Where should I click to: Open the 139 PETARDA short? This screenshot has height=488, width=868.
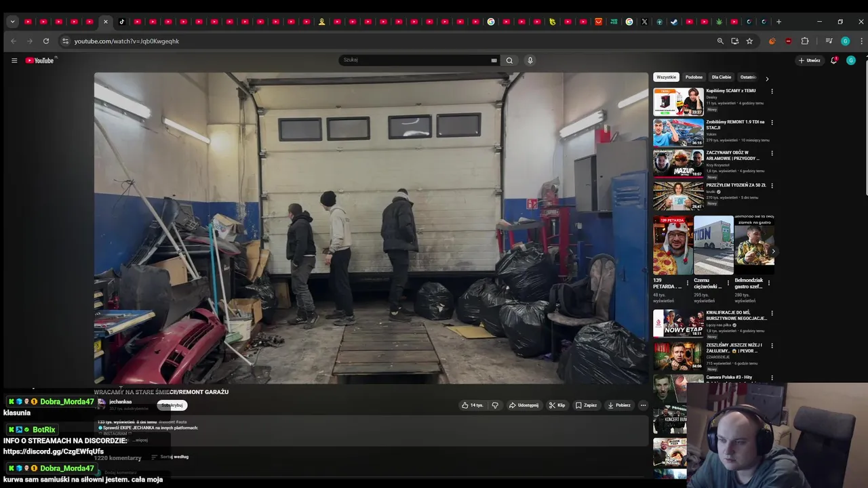(673, 245)
